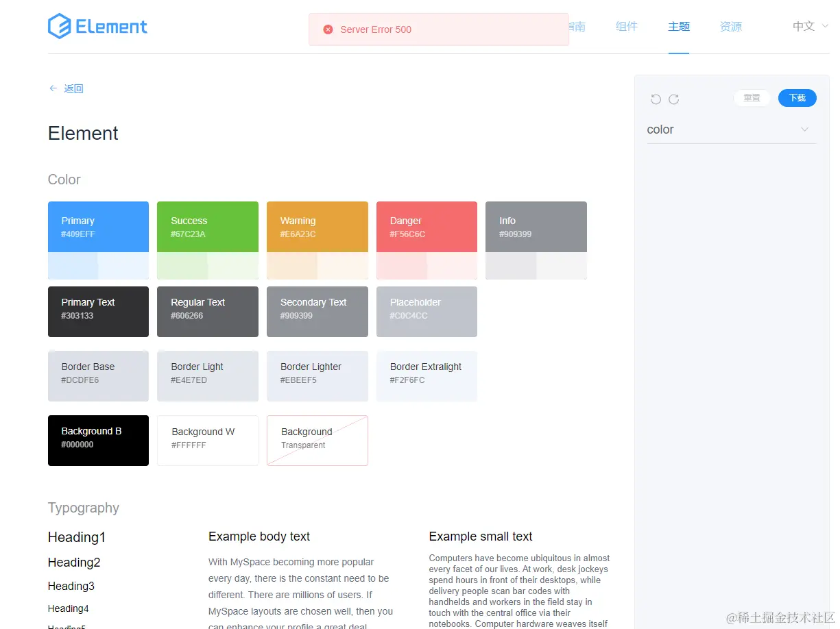Click the blue 下载 download button
The width and height of the screenshot is (840, 629).
pyautogui.click(x=797, y=98)
